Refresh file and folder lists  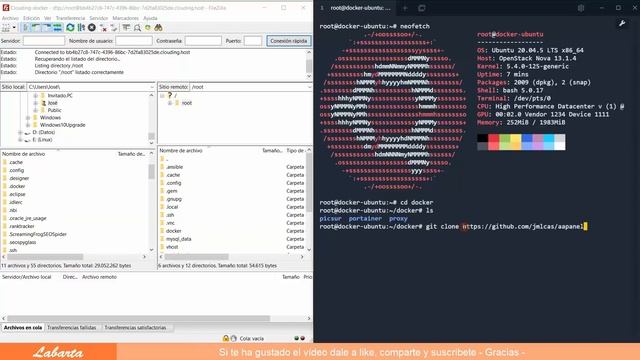click(70, 28)
